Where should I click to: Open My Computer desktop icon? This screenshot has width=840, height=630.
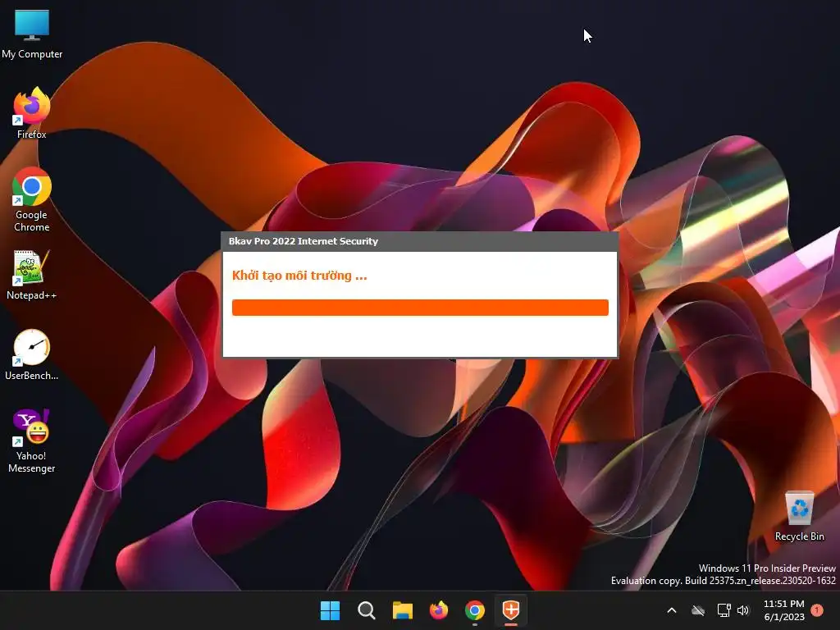[32, 34]
